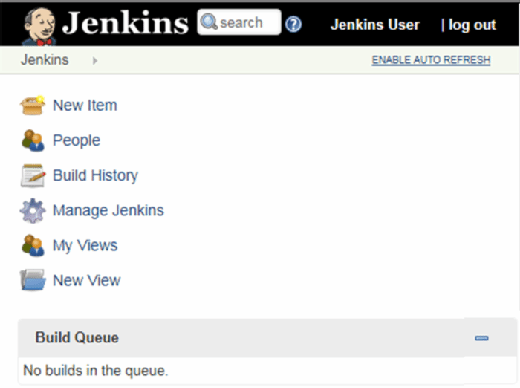
Task: Open the People page link
Action: point(77,140)
